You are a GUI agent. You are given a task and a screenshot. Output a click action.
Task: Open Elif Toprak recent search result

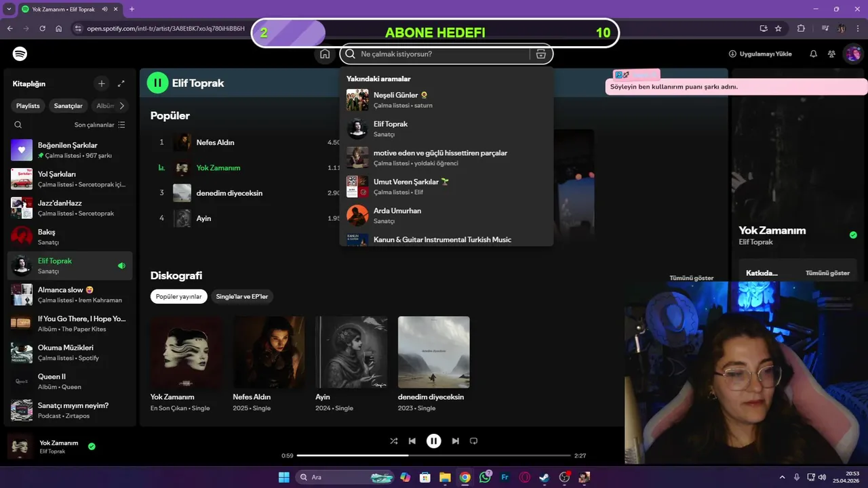pos(447,129)
